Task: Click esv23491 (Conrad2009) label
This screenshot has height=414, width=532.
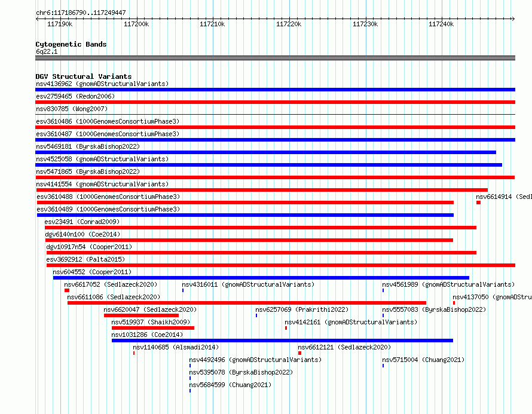Action: click(82, 222)
